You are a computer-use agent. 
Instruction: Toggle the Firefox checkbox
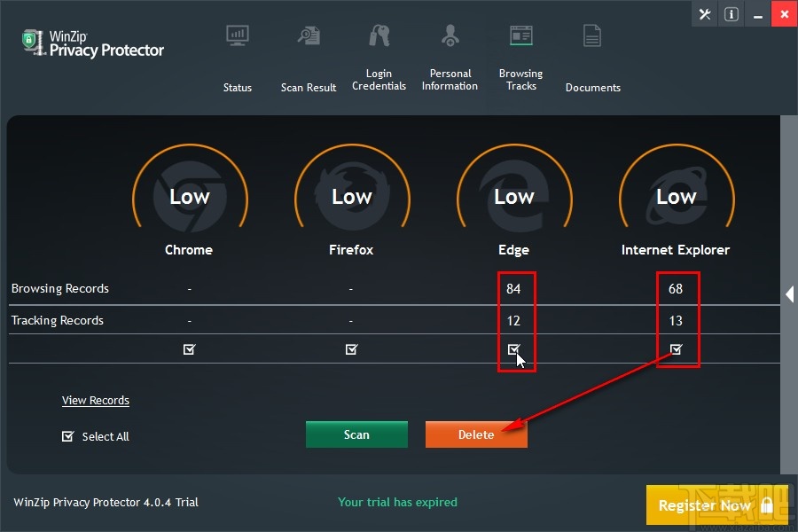click(352, 348)
